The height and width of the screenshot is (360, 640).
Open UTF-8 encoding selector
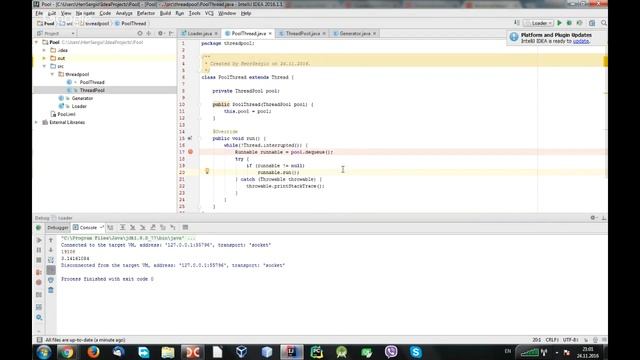pyautogui.click(x=571, y=340)
